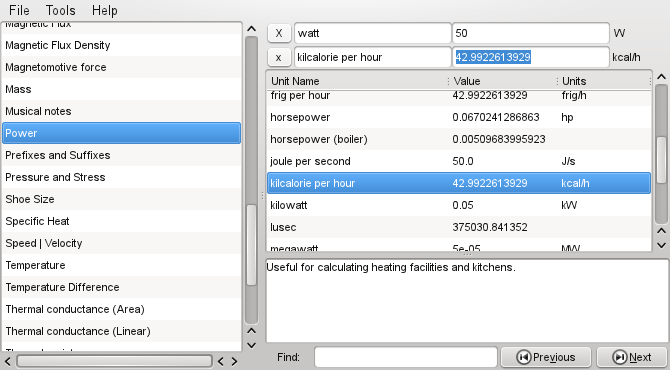Select the kilowatt row
Image resolution: width=670 pixels, height=370 pixels.
(x=459, y=205)
